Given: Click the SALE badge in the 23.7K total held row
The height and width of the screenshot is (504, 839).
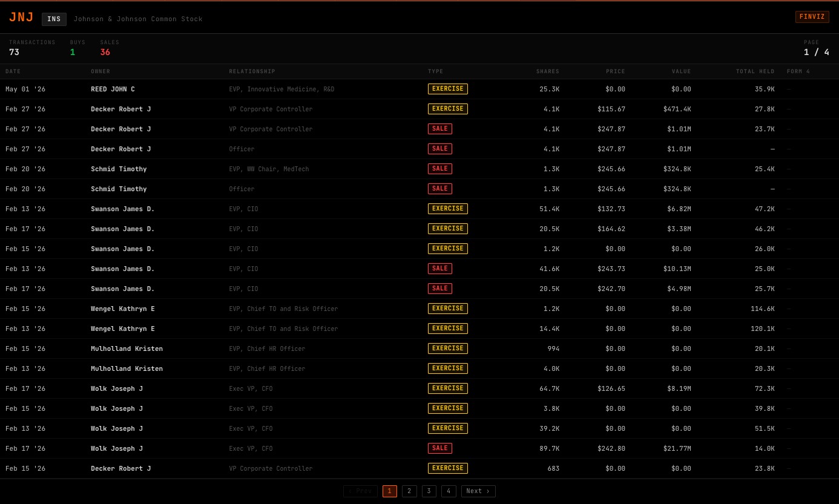Looking at the screenshot, I should (440, 129).
